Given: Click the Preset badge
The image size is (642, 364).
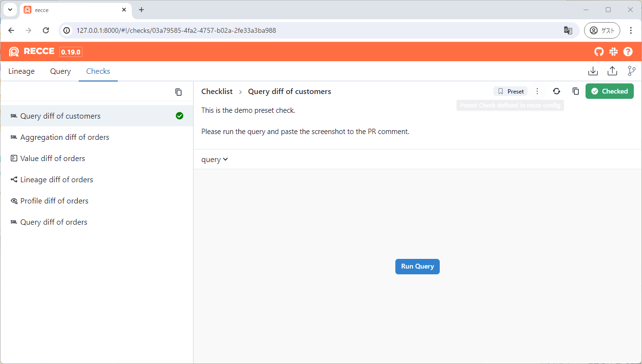Looking at the screenshot, I should [511, 91].
